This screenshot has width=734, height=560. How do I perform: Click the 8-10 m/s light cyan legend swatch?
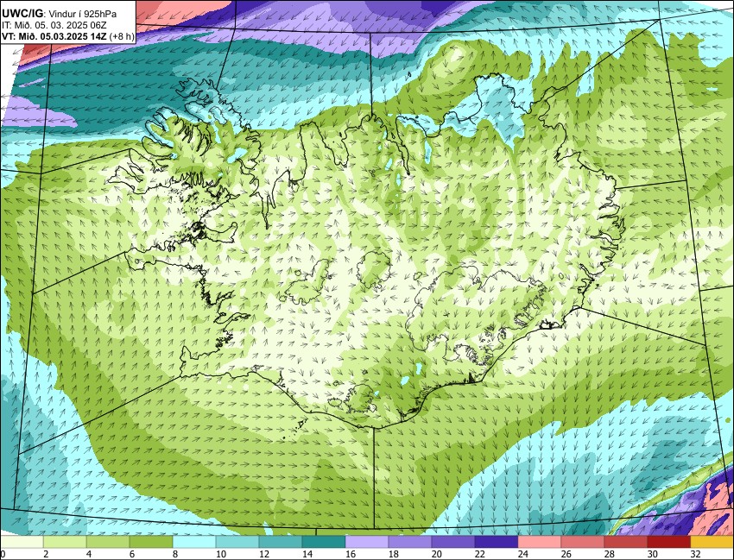point(194,542)
